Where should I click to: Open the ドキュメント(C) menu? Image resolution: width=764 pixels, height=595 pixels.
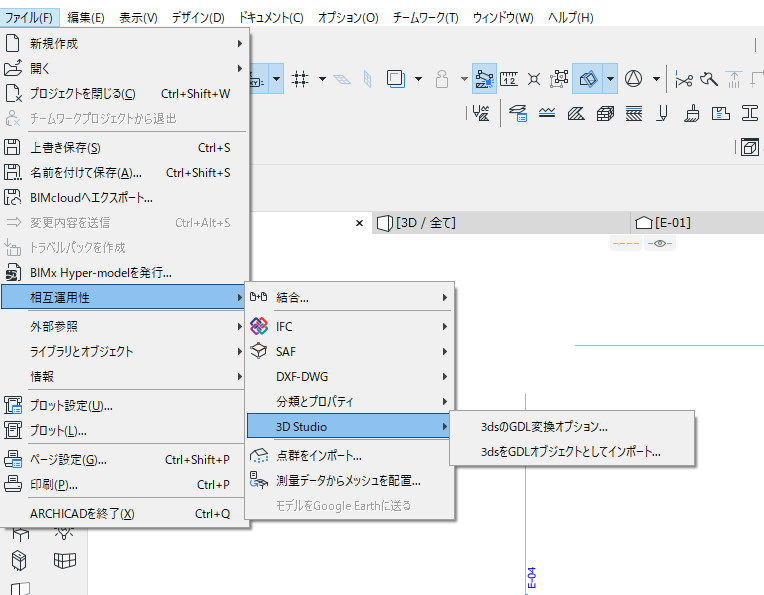pyautogui.click(x=270, y=18)
